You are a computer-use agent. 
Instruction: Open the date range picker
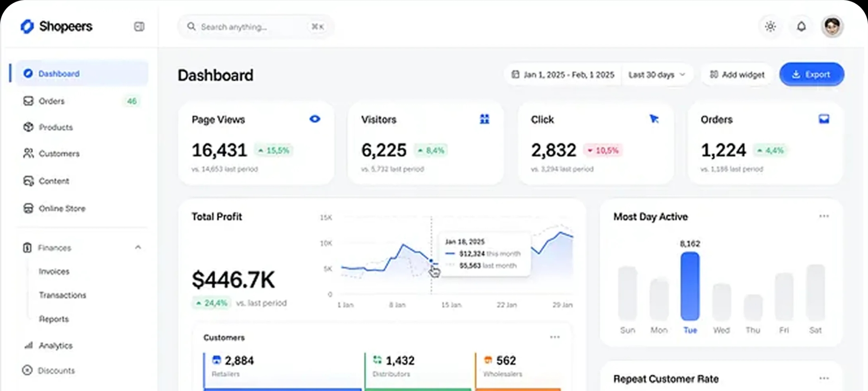tap(563, 75)
